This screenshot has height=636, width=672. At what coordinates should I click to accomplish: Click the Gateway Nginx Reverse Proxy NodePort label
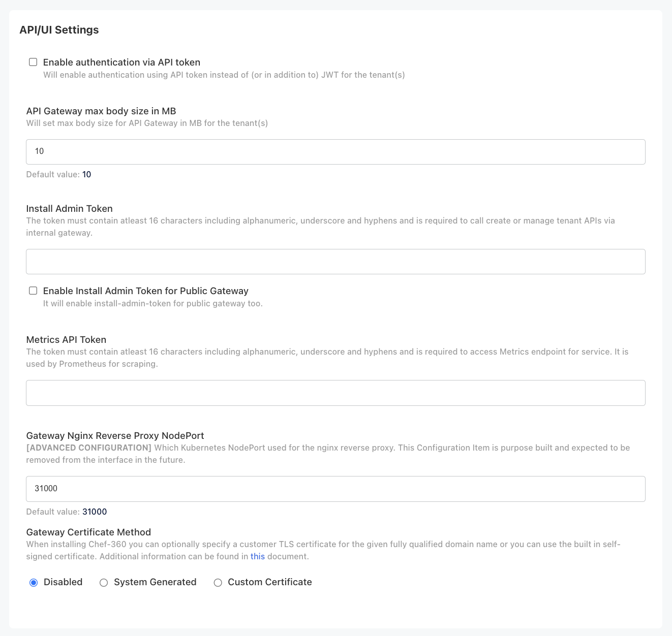pyautogui.click(x=115, y=435)
